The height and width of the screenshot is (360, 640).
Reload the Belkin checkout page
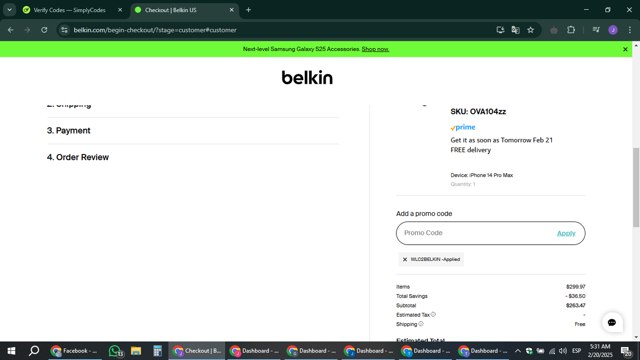44,30
